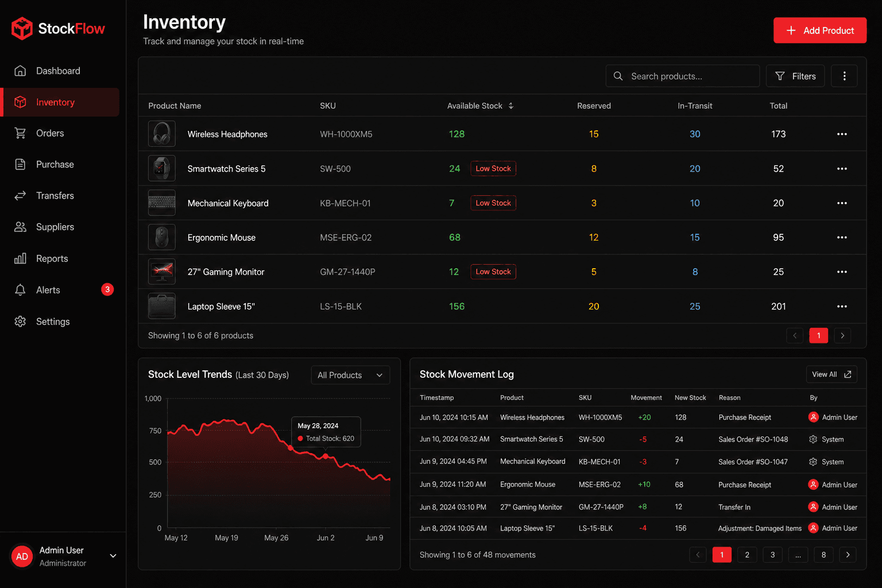Click Low Stock badge for Mechanical Keyboard
Image resolution: width=882 pixels, height=588 pixels.
(493, 203)
